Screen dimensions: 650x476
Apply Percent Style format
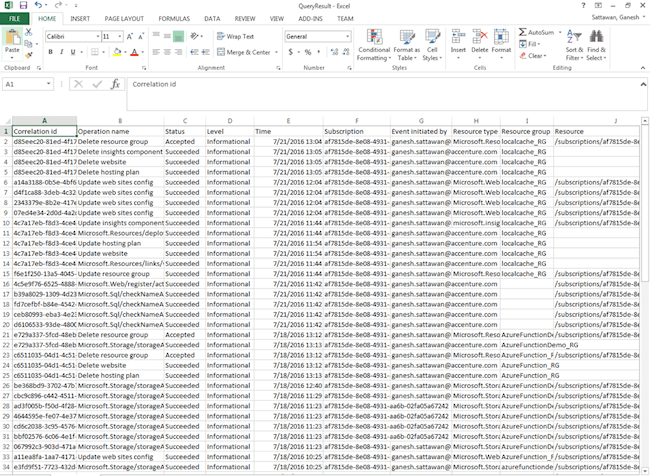[x=308, y=52]
